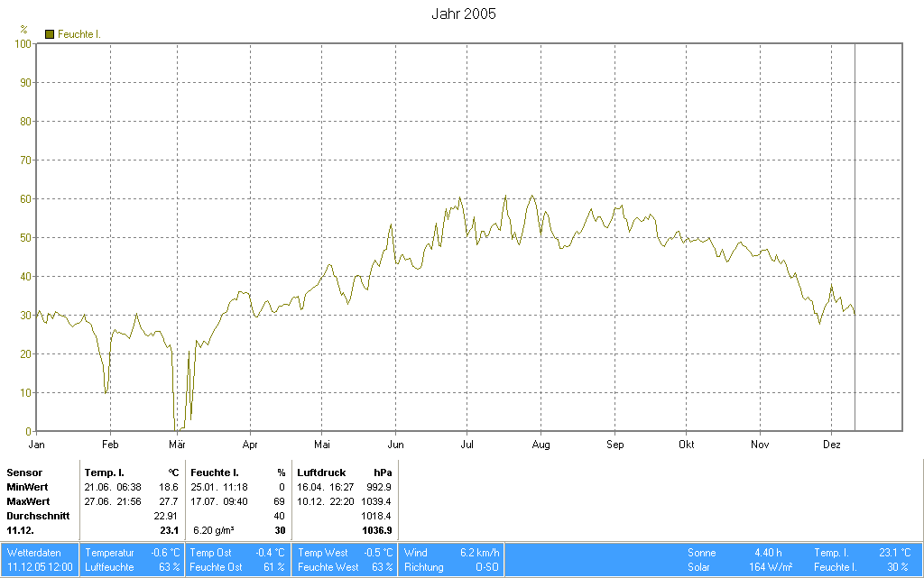This screenshot has height=578, width=924.
Task: Select the Jun label on the month axis
Action: tap(395, 445)
